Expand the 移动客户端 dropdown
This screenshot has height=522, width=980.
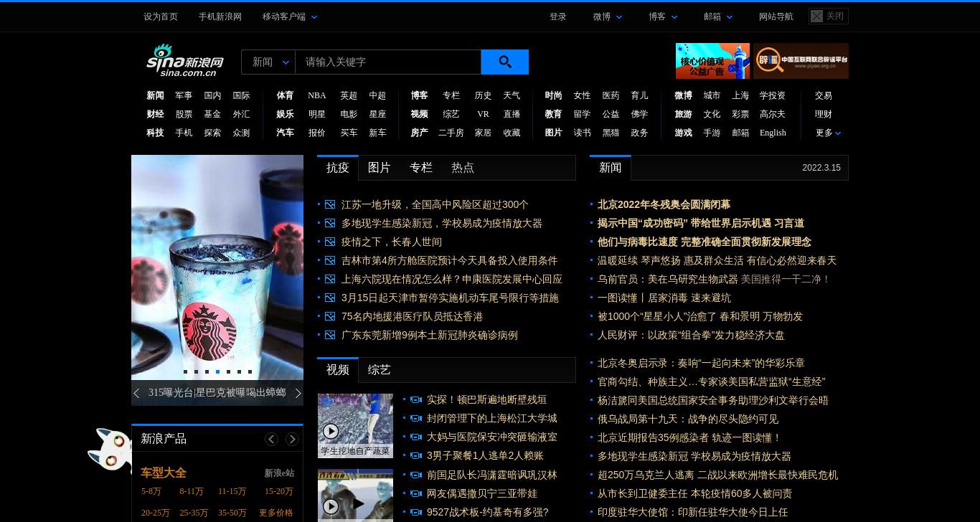click(x=290, y=16)
